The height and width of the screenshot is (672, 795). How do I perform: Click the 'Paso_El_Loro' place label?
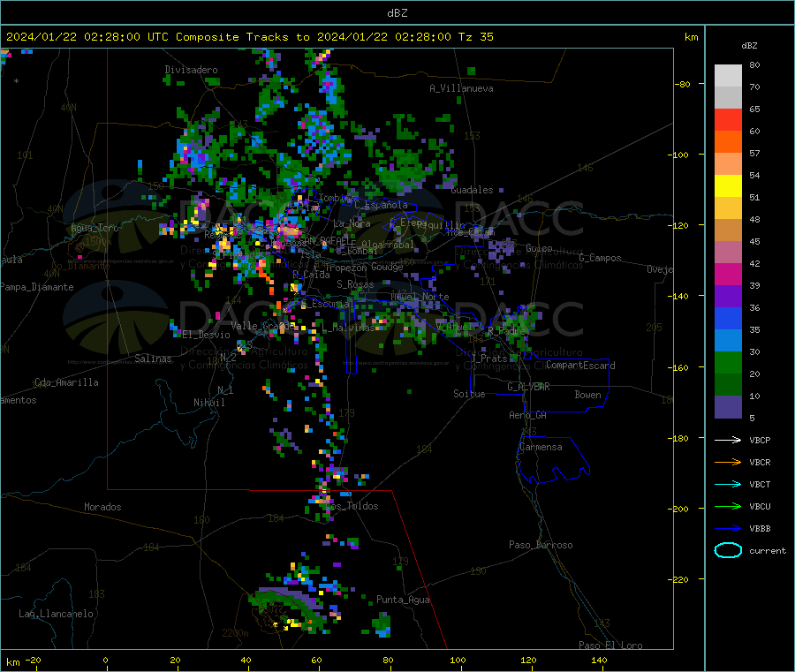pyautogui.click(x=610, y=646)
